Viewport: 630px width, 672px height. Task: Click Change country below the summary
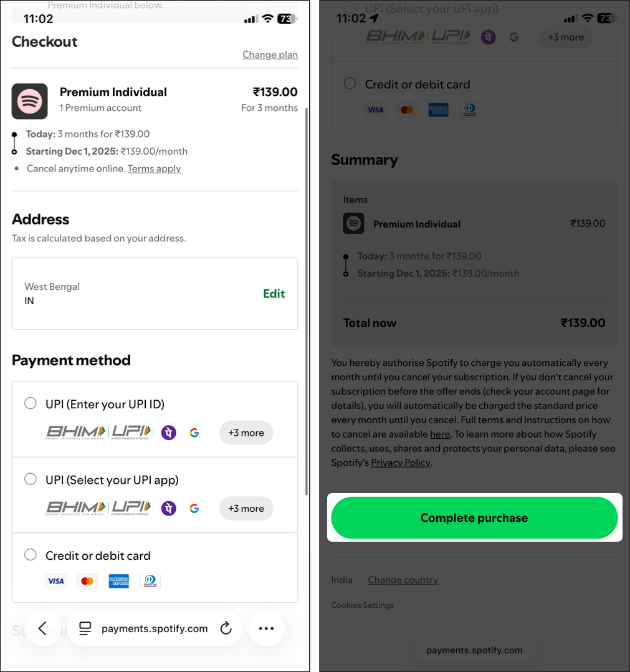(x=403, y=580)
